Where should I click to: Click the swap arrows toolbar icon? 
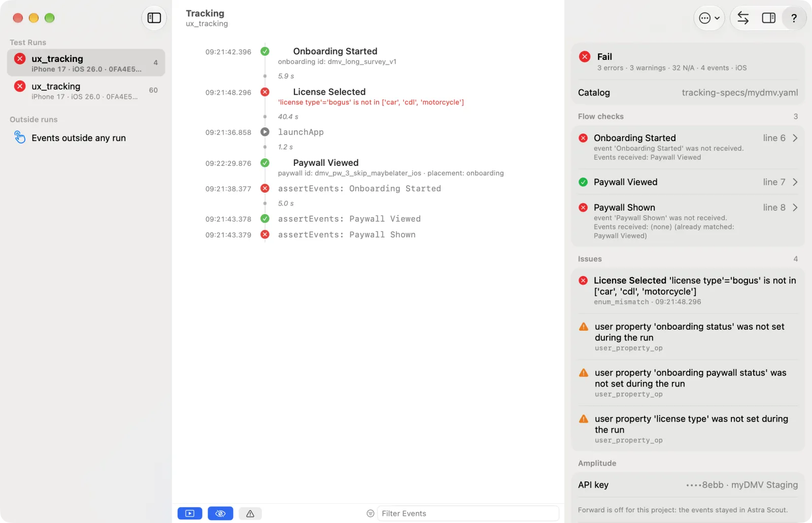click(x=743, y=18)
